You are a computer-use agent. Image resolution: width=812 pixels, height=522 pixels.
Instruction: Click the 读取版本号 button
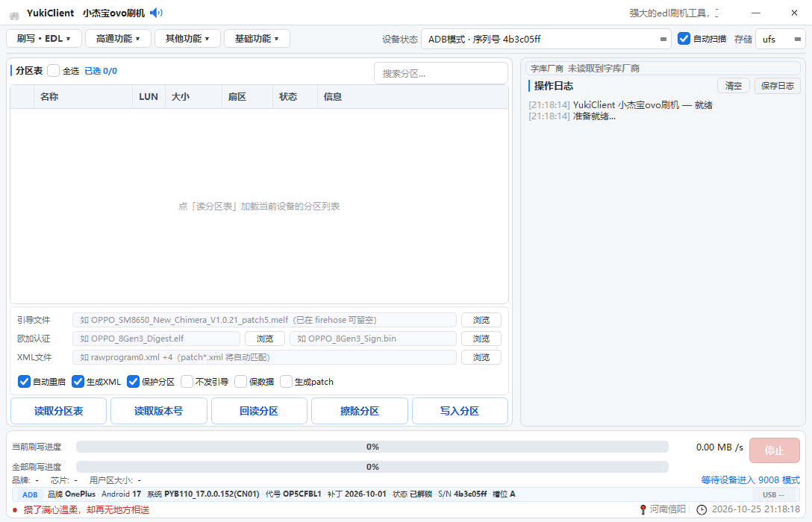[158, 412]
